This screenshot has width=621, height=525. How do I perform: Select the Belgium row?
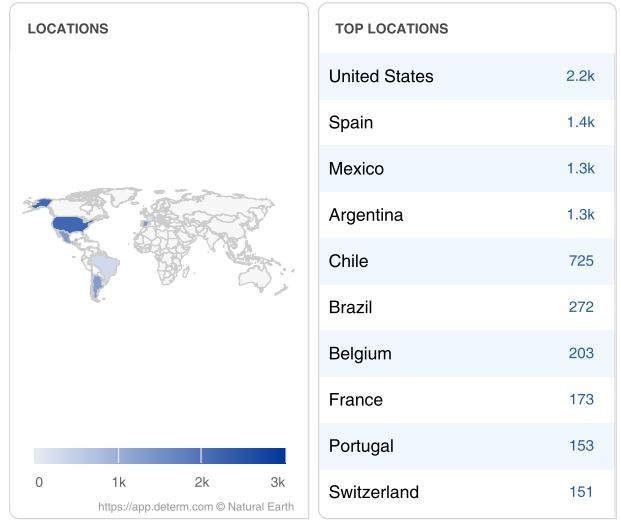pos(467,354)
